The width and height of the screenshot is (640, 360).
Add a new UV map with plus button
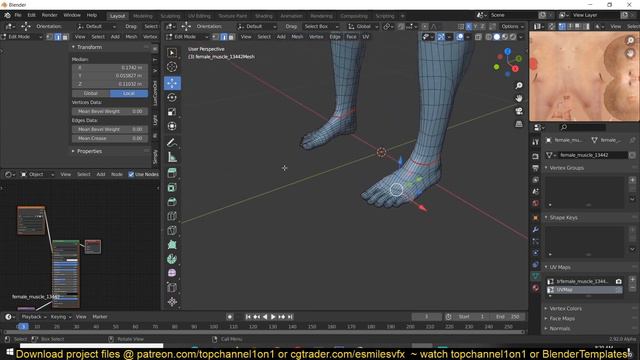(632, 280)
